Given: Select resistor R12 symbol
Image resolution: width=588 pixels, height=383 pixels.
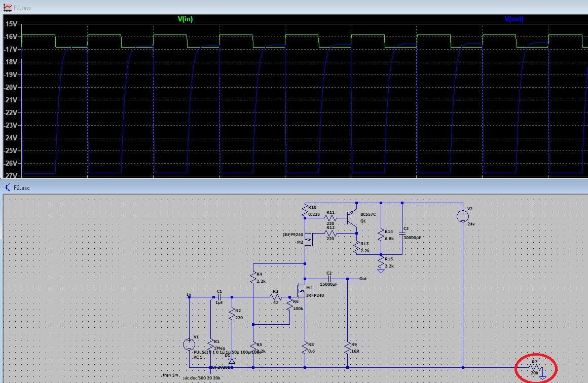Looking at the screenshot, I should [x=330, y=234].
